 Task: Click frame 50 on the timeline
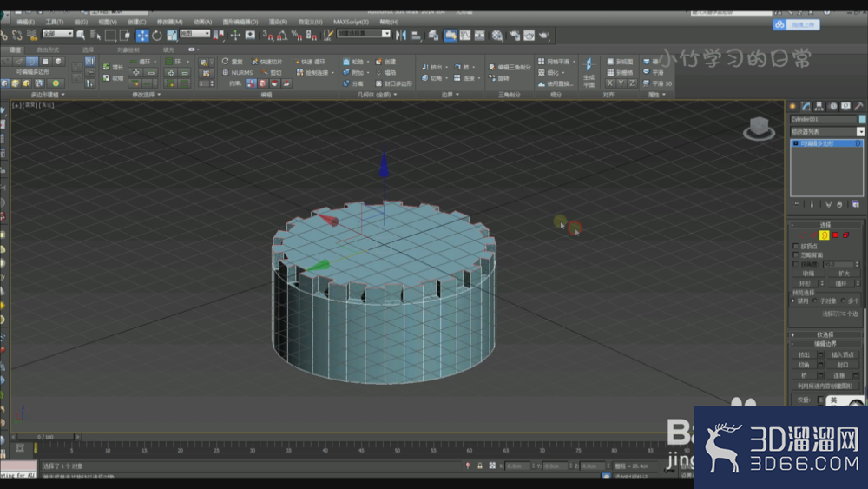click(x=398, y=449)
